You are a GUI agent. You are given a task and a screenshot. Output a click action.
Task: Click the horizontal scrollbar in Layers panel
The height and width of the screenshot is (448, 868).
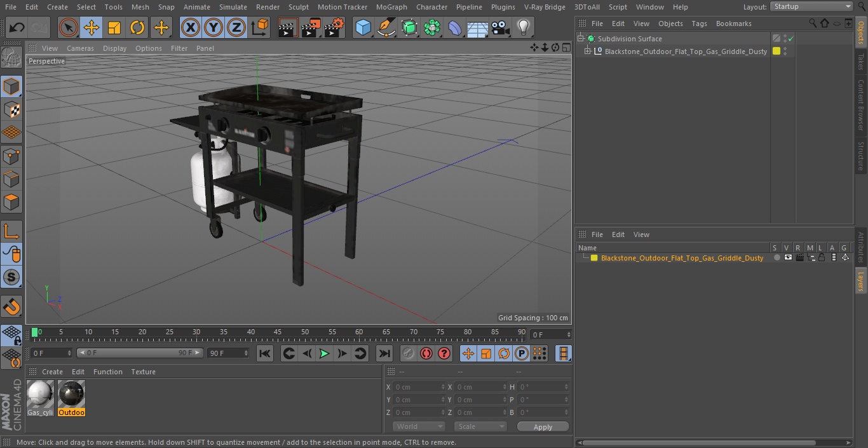(698, 442)
